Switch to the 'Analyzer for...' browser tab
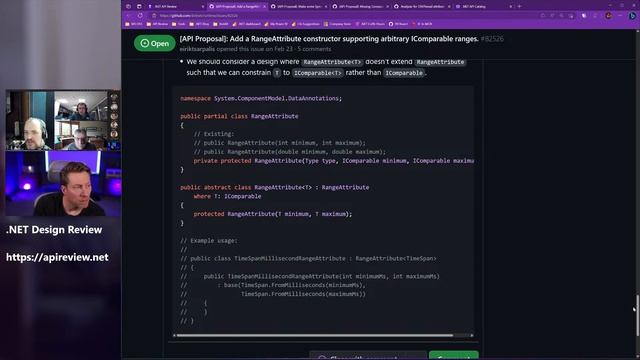 click(x=421, y=7)
